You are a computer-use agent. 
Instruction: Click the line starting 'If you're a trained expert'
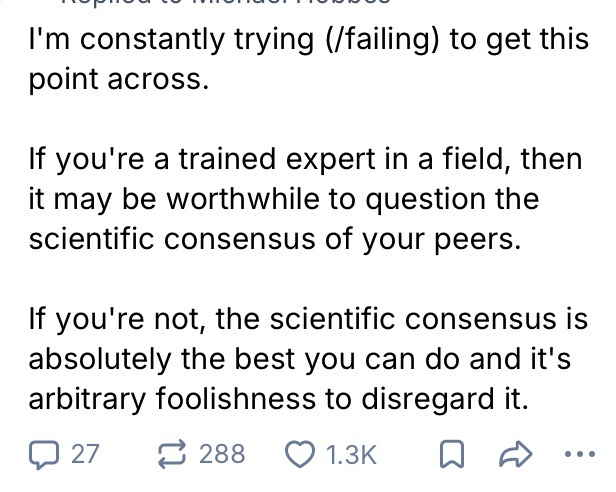pos(303,160)
